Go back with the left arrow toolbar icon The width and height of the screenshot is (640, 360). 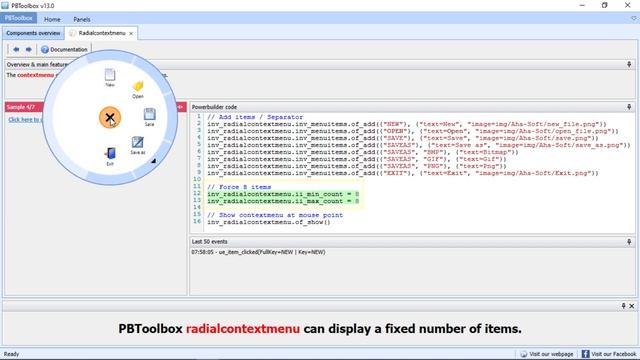[x=16, y=49]
